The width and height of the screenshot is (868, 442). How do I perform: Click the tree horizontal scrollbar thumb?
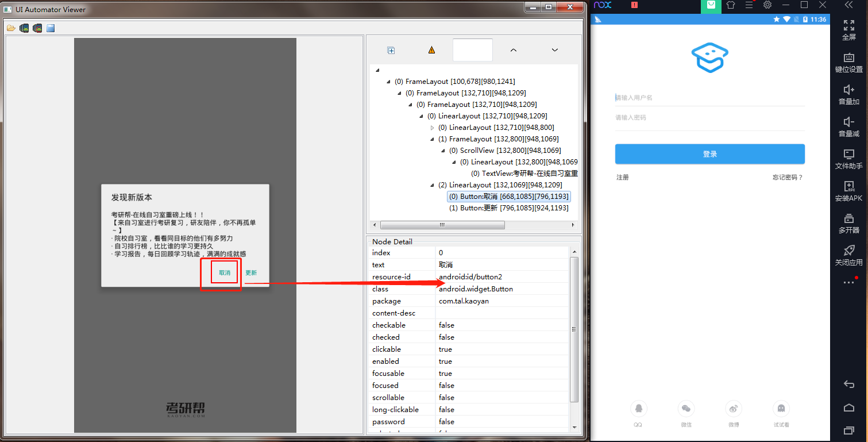tap(442, 225)
